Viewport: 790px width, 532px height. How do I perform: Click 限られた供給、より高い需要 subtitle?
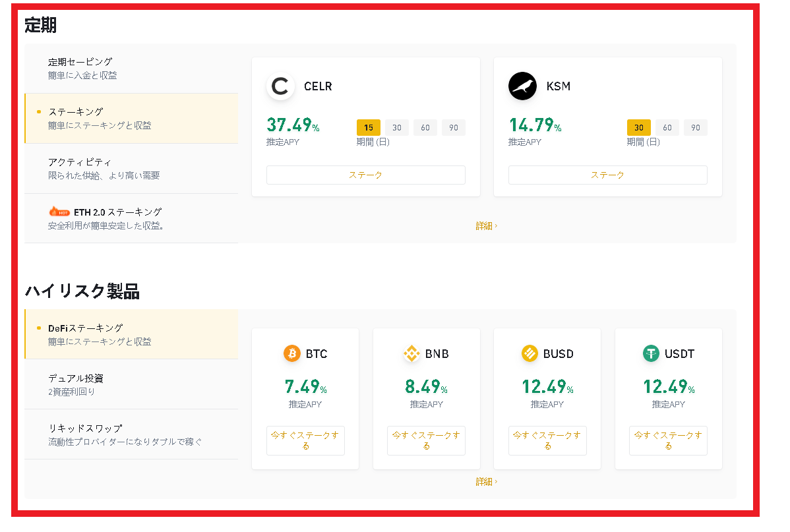(x=104, y=176)
